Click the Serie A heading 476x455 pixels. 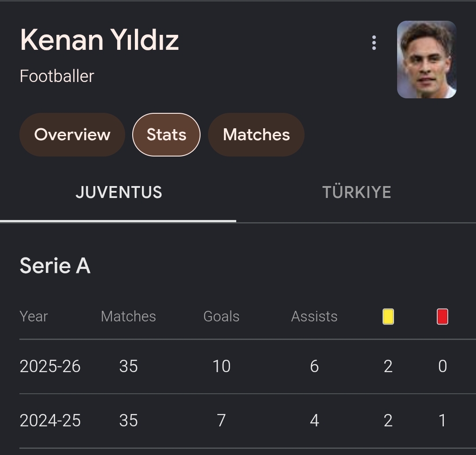pyautogui.click(x=55, y=265)
